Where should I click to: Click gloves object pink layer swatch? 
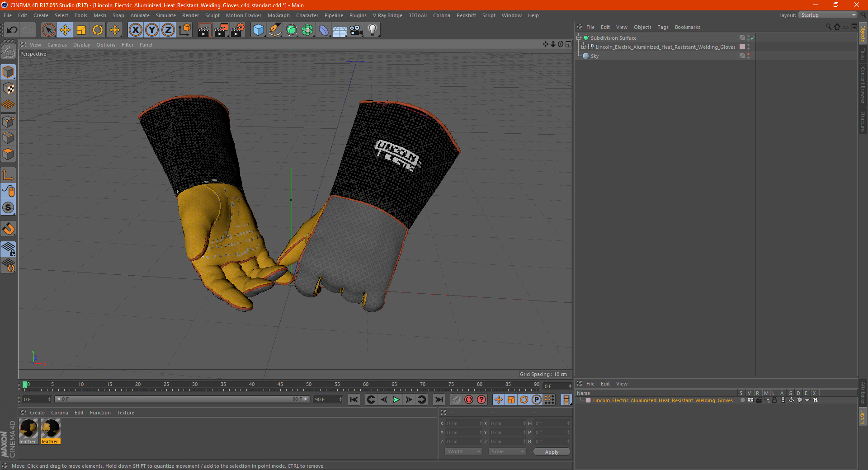742,47
